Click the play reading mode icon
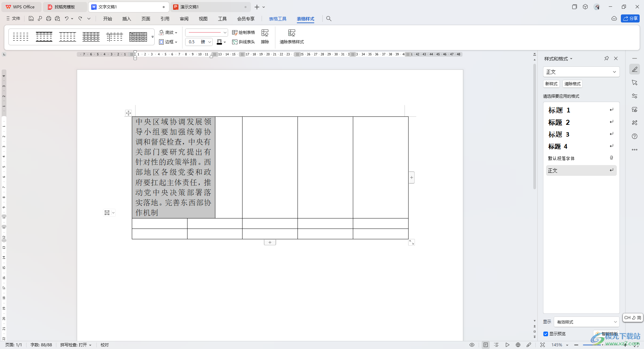Image resolution: width=644 pixels, height=349 pixels. coord(507,345)
